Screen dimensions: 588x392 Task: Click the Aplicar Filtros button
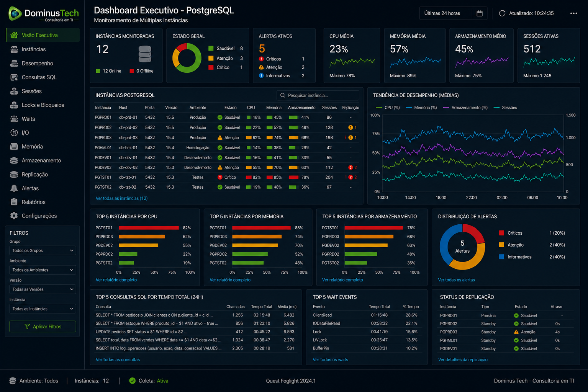43,327
